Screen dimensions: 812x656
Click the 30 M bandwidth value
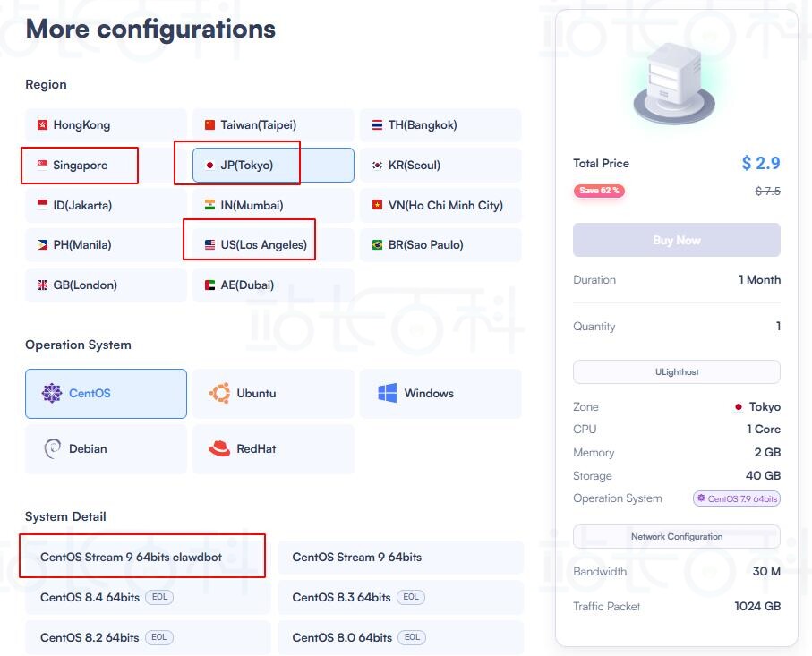(x=766, y=571)
